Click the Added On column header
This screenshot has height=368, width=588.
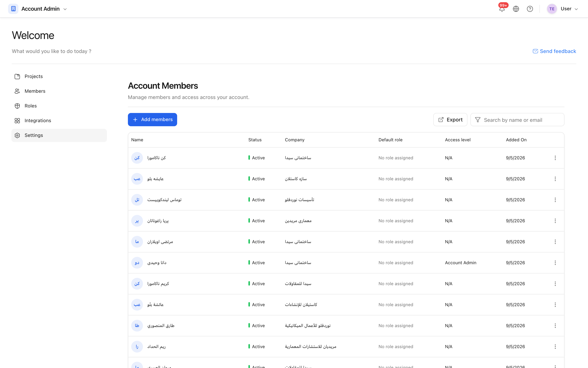coord(516,140)
